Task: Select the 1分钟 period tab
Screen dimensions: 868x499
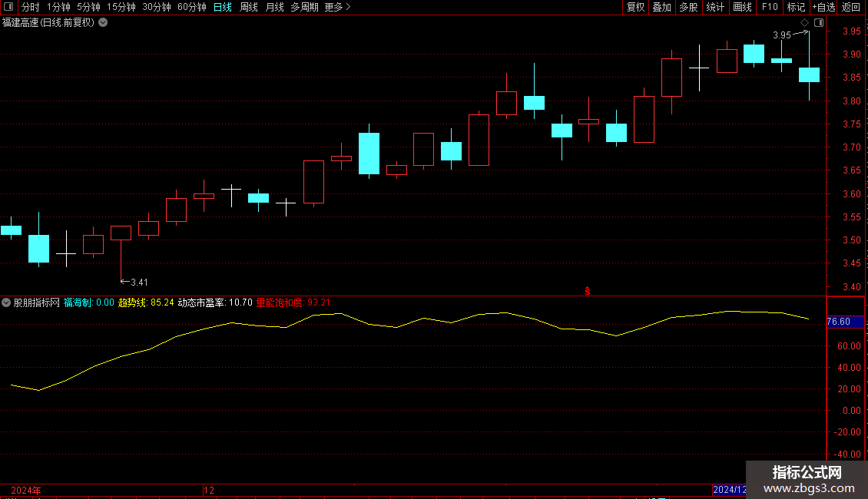Action: [x=58, y=7]
